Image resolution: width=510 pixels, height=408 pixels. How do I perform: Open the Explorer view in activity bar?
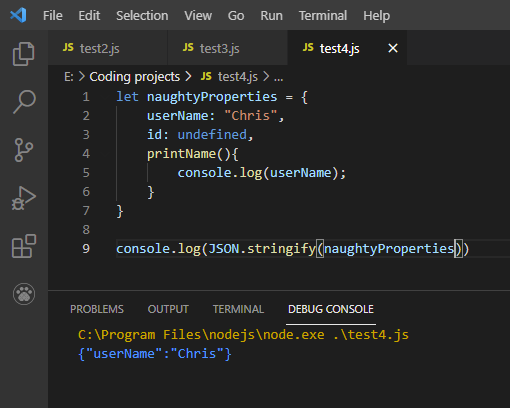[24, 54]
